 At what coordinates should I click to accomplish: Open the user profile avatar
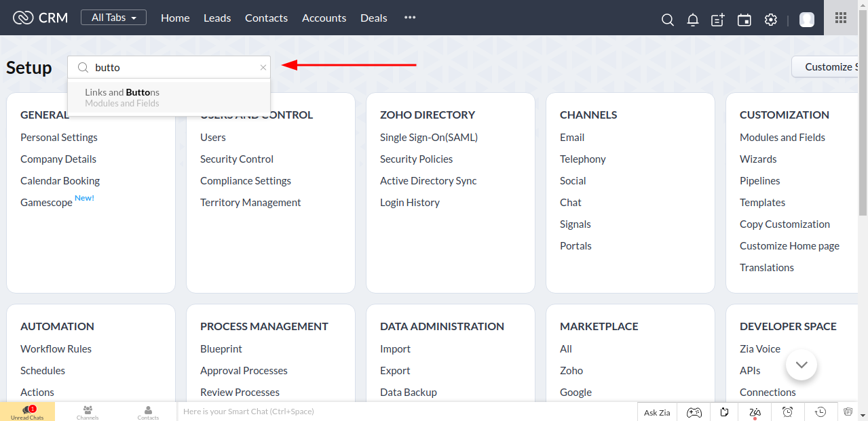807,20
